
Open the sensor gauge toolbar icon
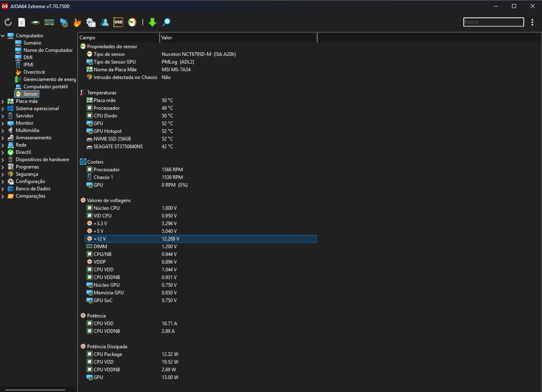pos(132,22)
